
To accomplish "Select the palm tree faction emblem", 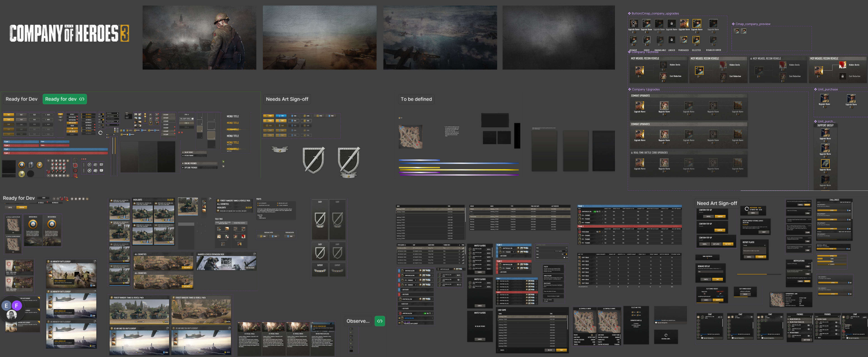I will [x=21, y=174].
